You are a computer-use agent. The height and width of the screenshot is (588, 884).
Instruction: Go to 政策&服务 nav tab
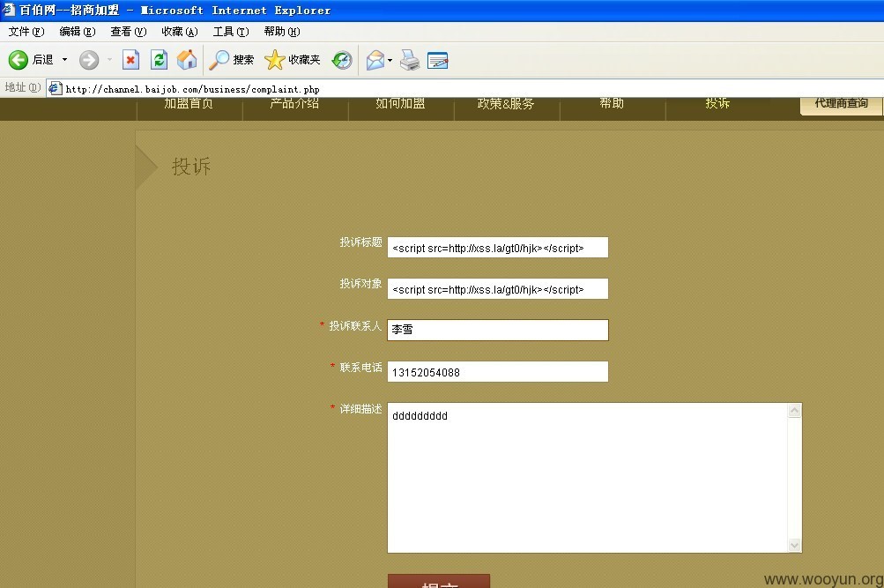(x=506, y=104)
